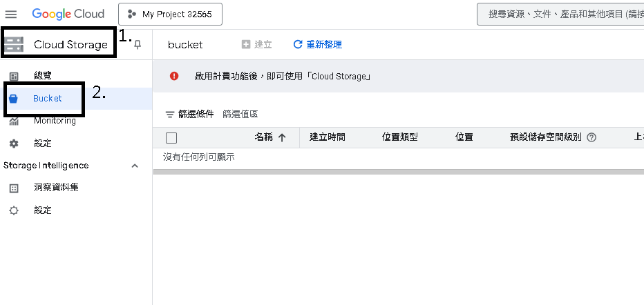Screen dimensions: 644x305
Task: Toggle the select-all checkbox in table header
Action: click(x=171, y=138)
